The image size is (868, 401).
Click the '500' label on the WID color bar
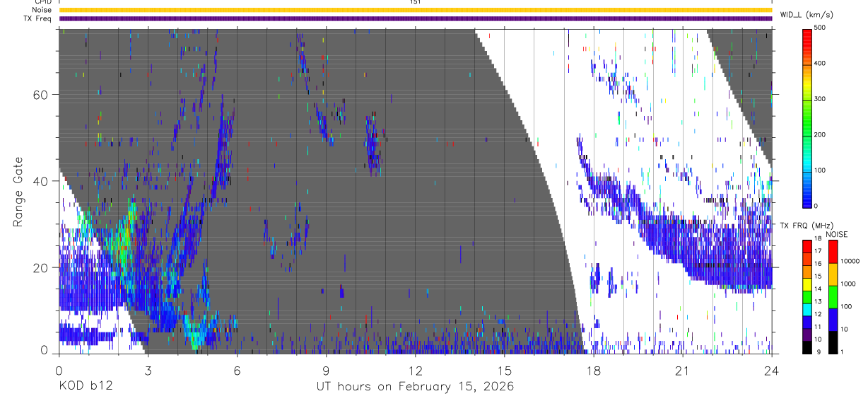821,28
